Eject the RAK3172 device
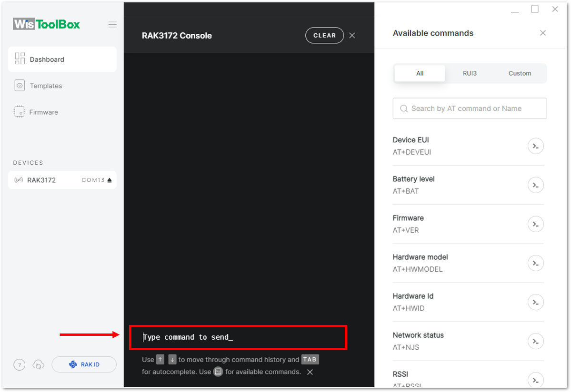The height and width of the screenshot is (392, 571). (x=110, y=180)
